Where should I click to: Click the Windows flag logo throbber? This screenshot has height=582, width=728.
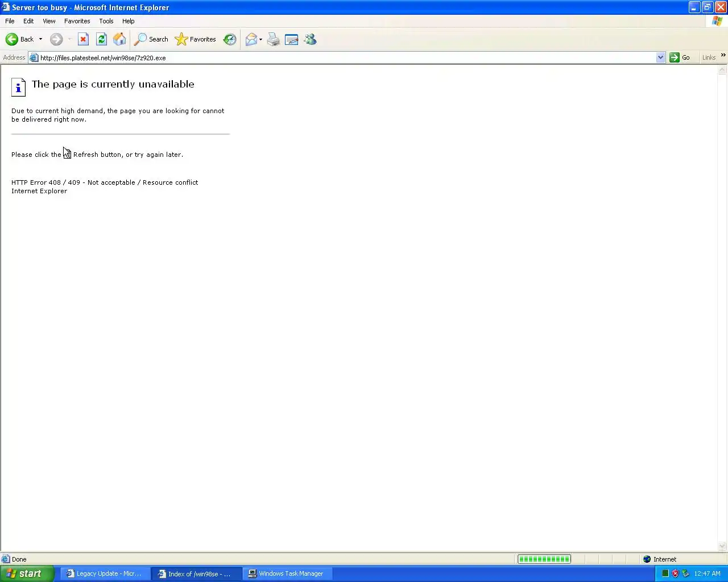point(717,21)
